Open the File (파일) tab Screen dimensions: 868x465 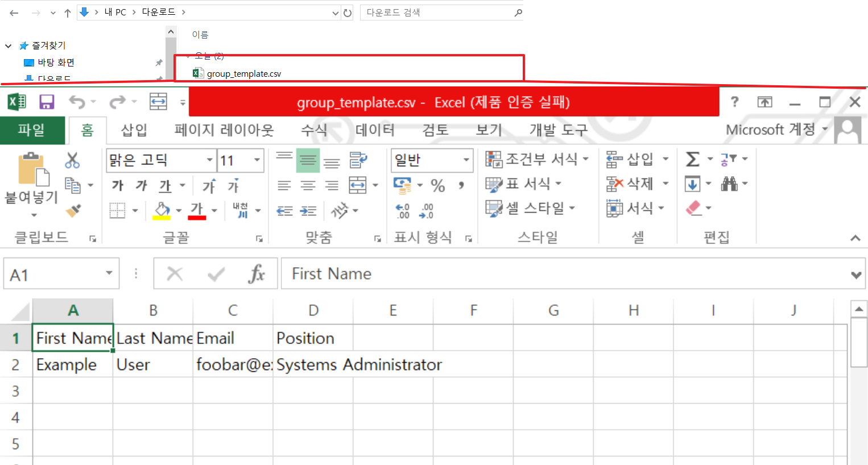coord(32,130)
